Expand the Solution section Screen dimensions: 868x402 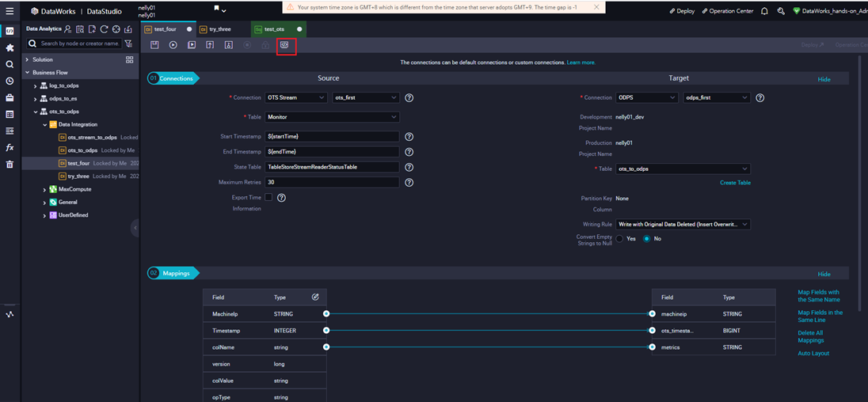pyautogui.click(x=27, y=59)
